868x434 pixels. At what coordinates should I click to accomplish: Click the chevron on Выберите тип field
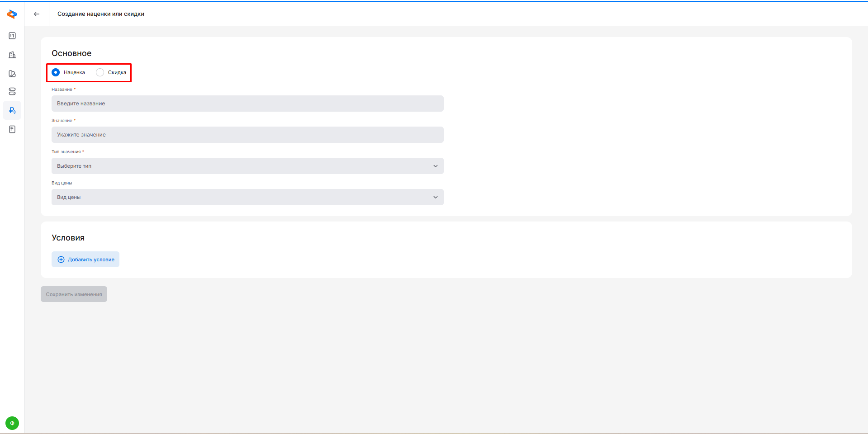coord(436,166)
